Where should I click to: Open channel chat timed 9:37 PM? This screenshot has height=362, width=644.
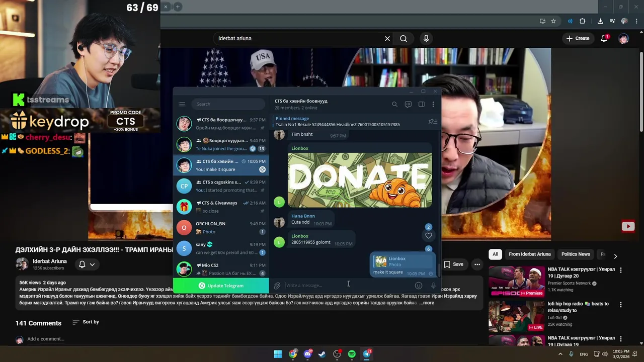pos(221,124)
